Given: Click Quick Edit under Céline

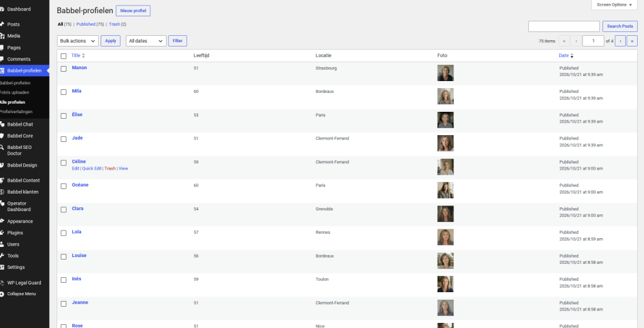Looking at the screenshot, I should 92,168.
